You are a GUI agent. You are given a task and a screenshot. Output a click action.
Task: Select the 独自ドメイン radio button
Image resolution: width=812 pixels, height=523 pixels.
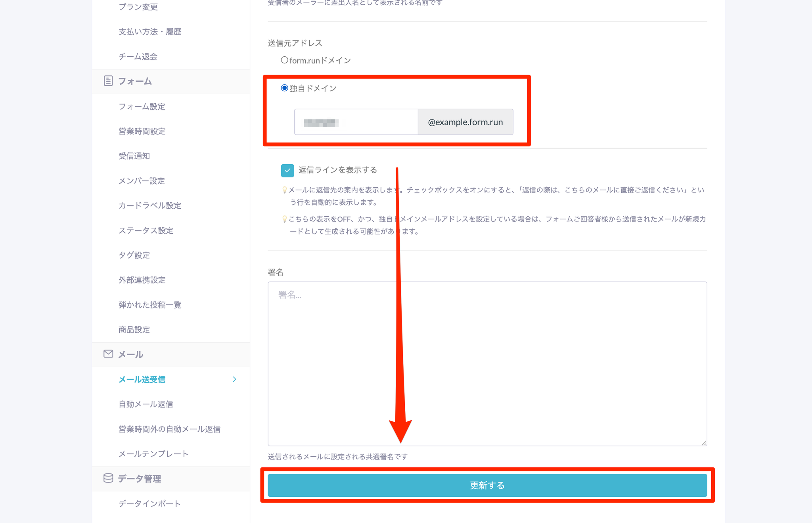click(284, 88)
